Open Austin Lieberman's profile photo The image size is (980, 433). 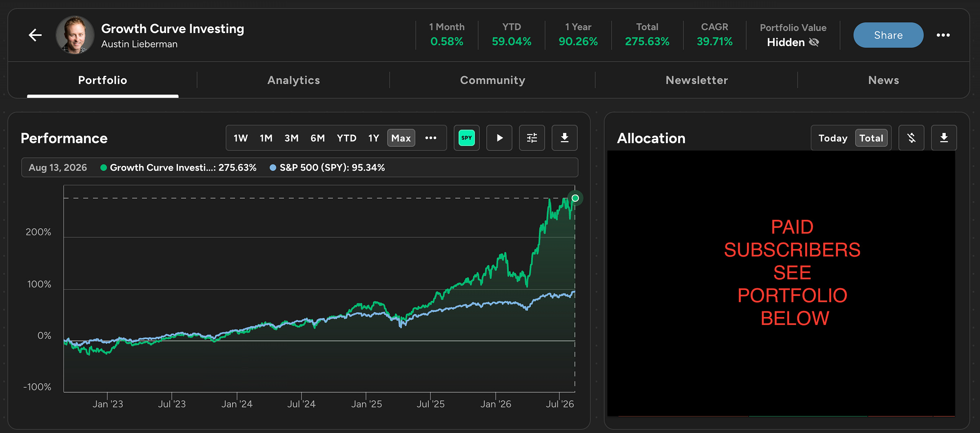pos(75,35)
